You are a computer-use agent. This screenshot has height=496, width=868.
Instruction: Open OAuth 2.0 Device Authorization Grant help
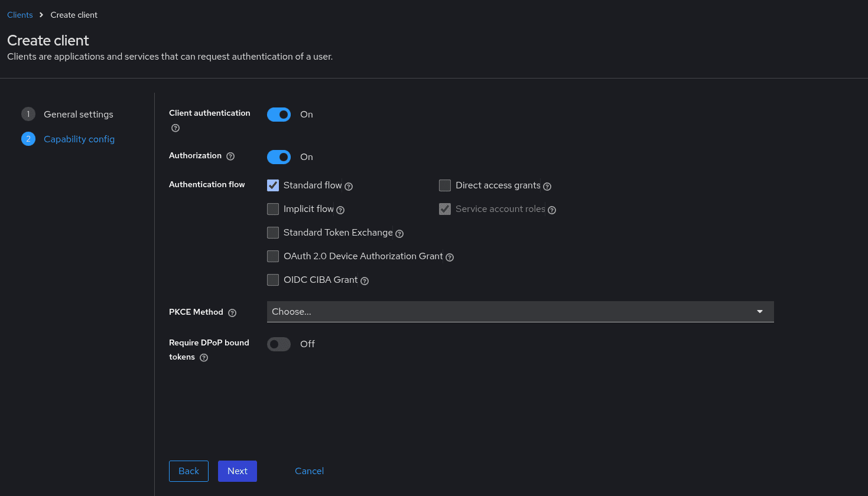(450, 257)
